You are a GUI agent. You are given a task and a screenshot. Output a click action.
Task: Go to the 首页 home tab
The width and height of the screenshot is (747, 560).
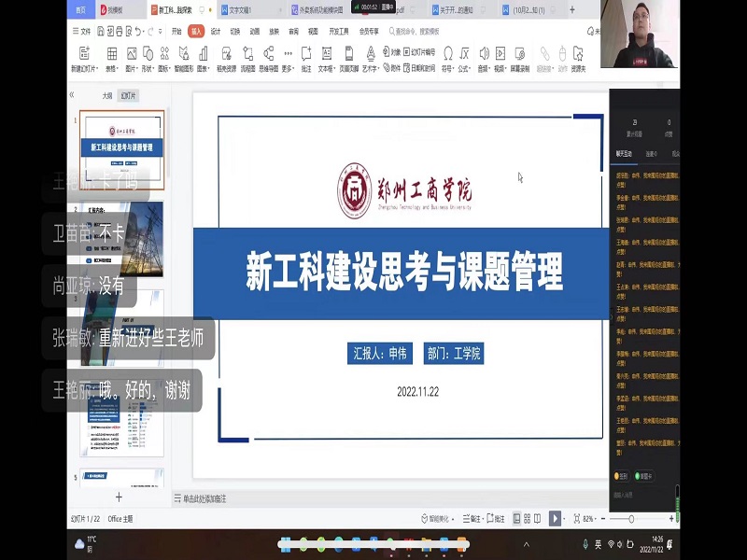[81, 10]
